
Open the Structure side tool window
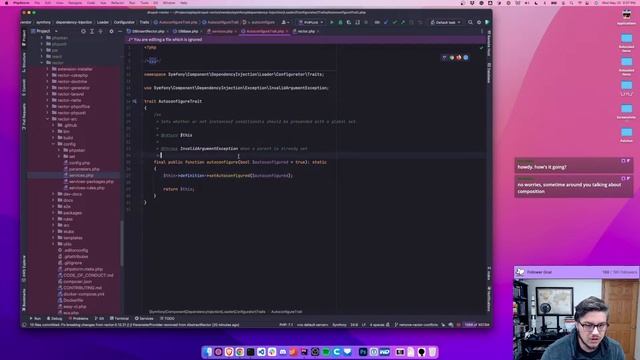[x=24, y=62]
